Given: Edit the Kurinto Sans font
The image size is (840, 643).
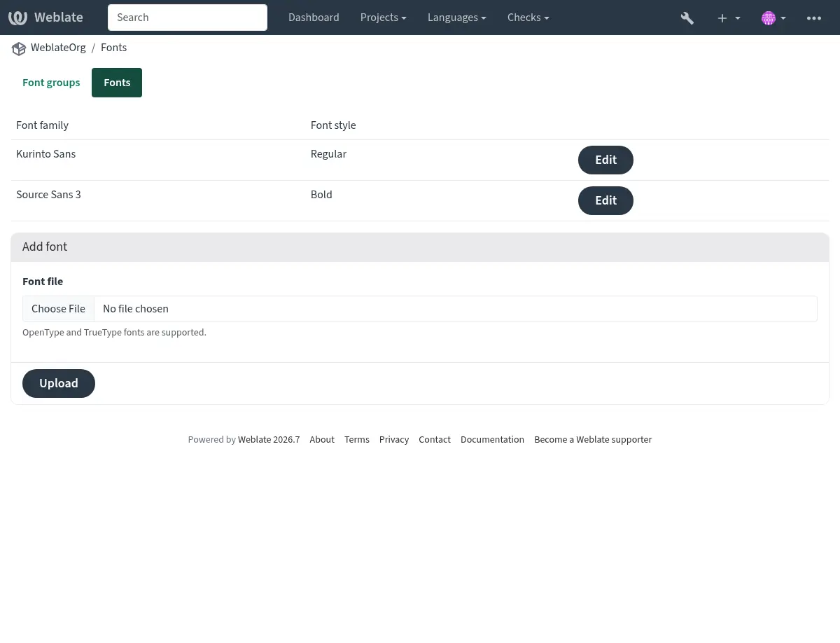Looking at the screenshot, I should (605, 160).
